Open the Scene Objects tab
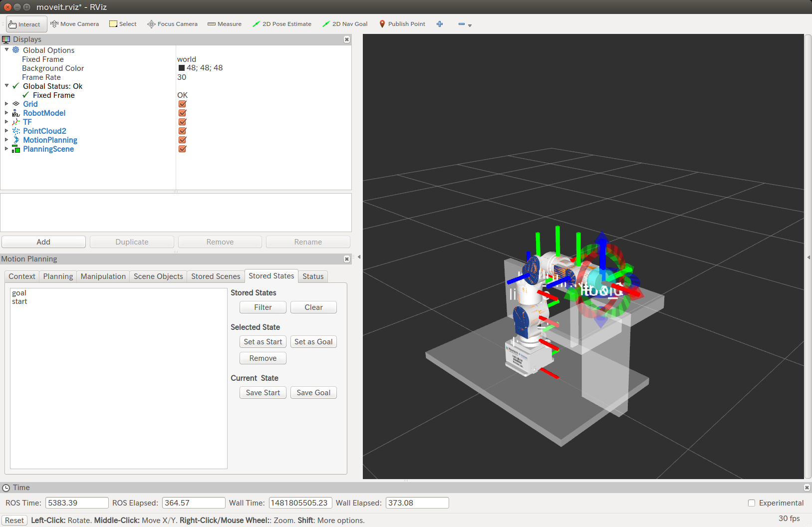812x527 pixels. [158, 276]
